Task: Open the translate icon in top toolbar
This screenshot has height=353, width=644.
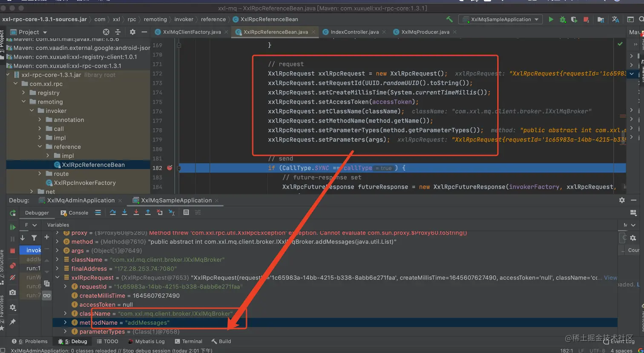Action: click(615, 20)
